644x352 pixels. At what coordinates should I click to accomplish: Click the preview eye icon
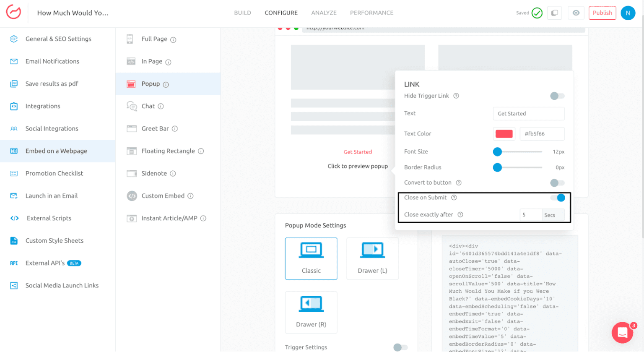[x=576, y=13]
